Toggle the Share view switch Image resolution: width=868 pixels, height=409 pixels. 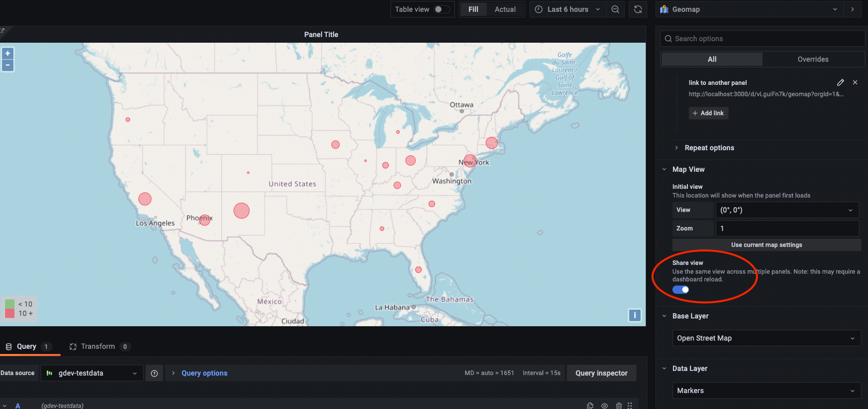pyautogui.click(x=681, y=290)
